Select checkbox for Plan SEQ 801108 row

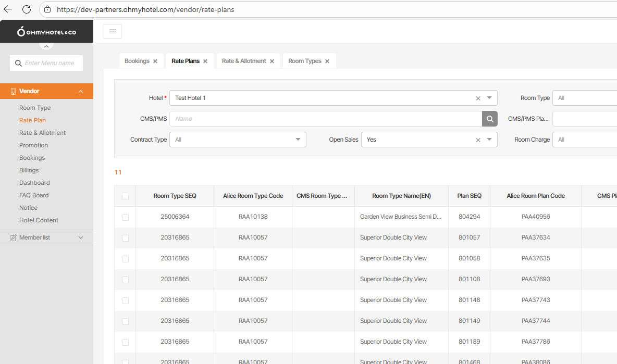tap(125, 280)
